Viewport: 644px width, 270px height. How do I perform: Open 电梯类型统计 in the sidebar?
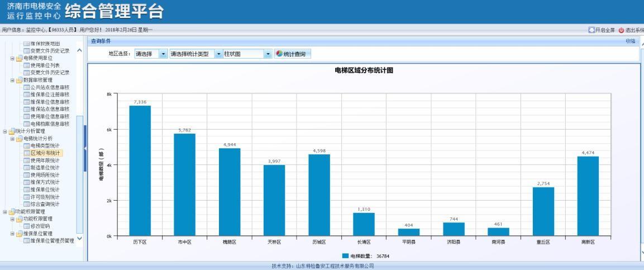tap(45, 145)
